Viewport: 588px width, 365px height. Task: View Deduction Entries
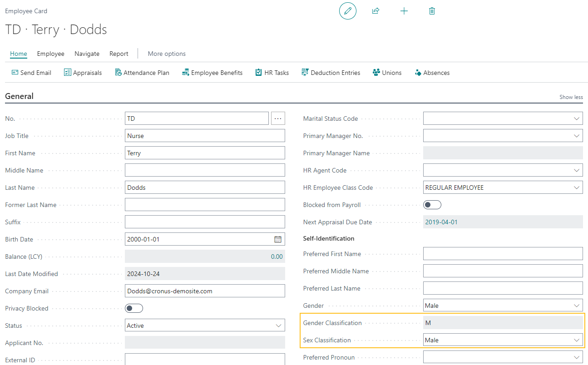coord(331,72)
